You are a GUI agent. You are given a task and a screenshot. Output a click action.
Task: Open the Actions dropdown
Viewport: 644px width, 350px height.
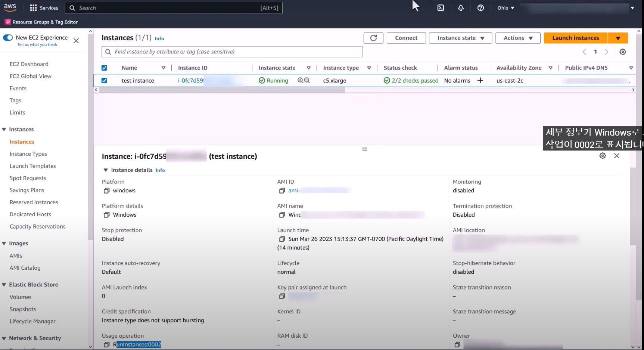tap(518, 38)
